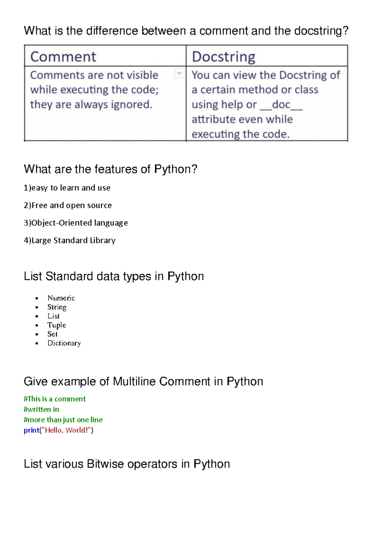Click the 'Docstring' table header

coord(223,57)
